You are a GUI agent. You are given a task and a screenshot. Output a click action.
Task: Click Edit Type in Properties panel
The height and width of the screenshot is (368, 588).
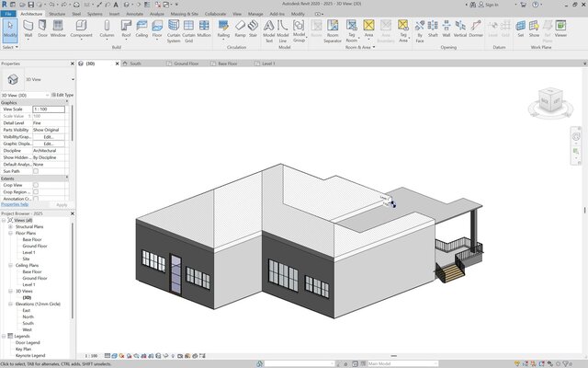(x=63, y=95)
